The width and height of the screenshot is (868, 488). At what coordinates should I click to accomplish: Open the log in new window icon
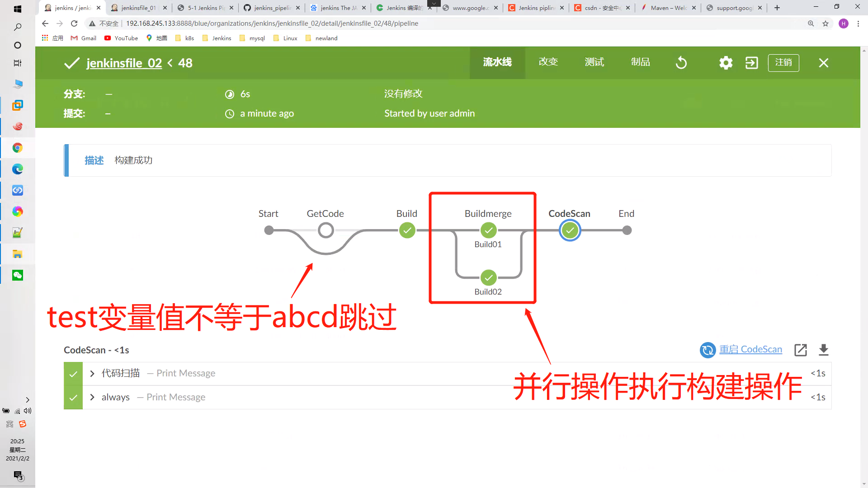pos(801,350)
